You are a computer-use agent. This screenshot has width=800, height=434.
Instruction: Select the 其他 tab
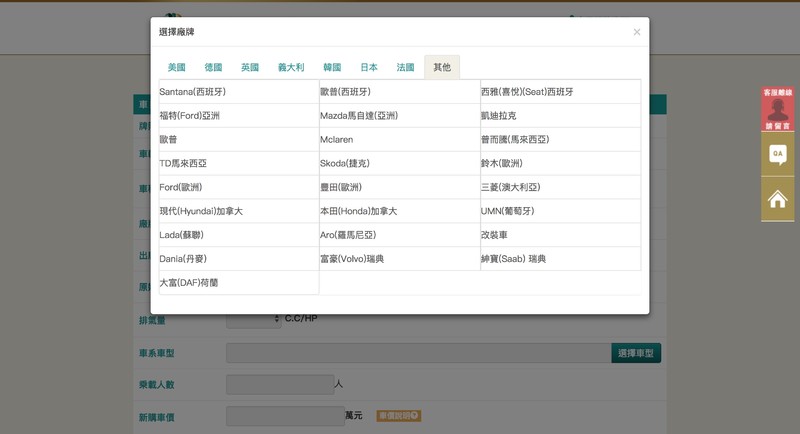442,67
